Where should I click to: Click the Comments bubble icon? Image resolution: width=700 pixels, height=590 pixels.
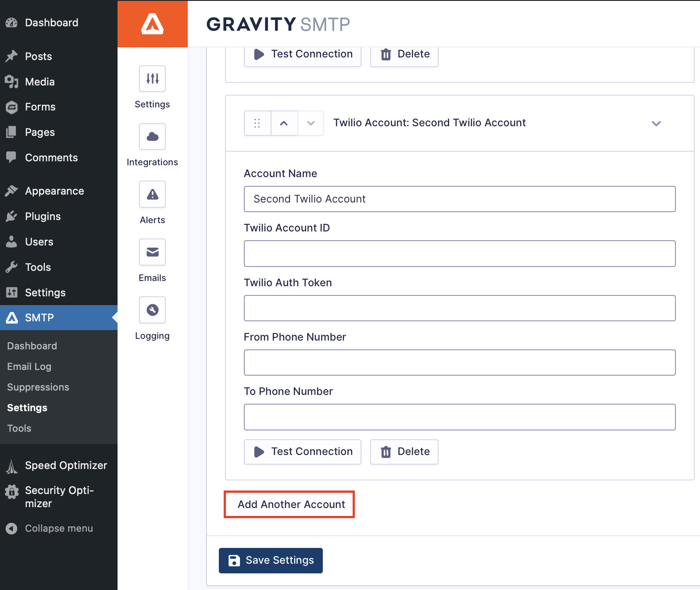11,157
